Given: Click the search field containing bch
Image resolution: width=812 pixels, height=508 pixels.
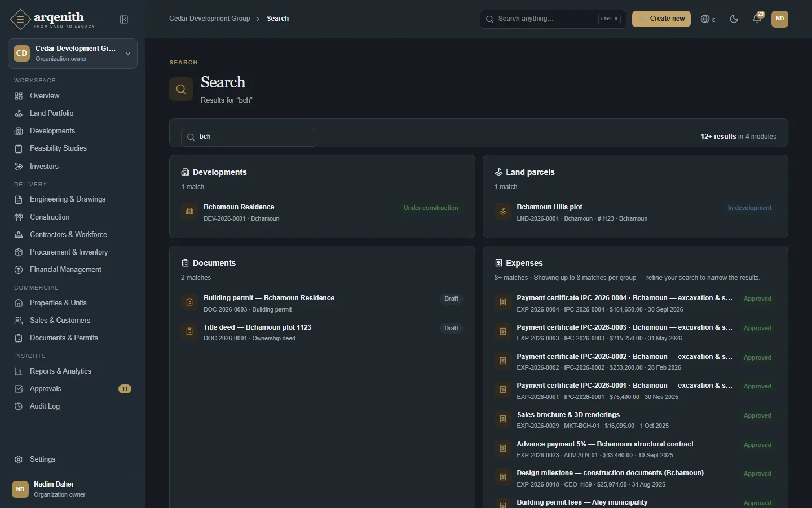Looking at the screenshot, I should (x=248, y=137).
